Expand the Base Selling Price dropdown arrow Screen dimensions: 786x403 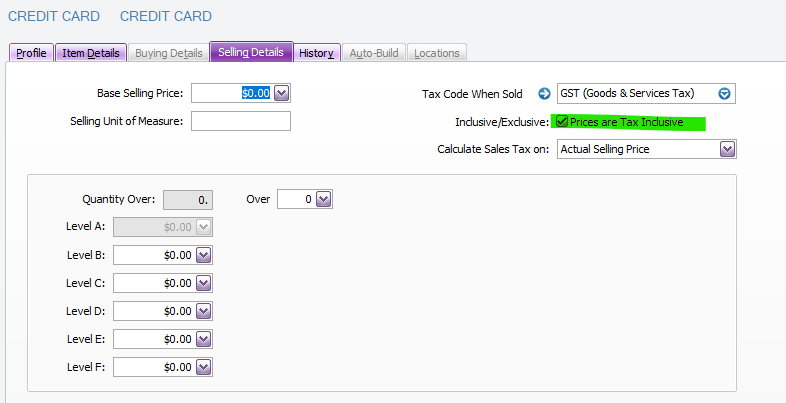pyautogui.click(x=281, y=93)
